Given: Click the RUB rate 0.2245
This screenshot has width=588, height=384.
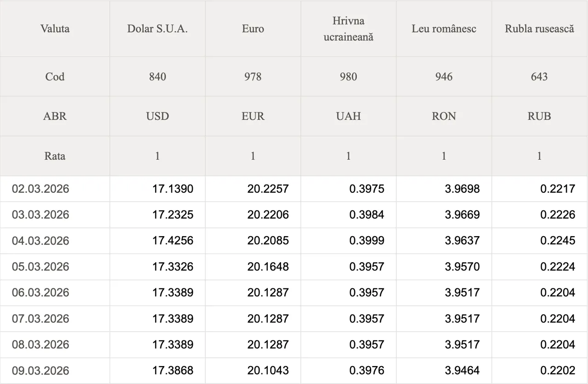Looking at the screenshot, I should (x=558, y=241).
